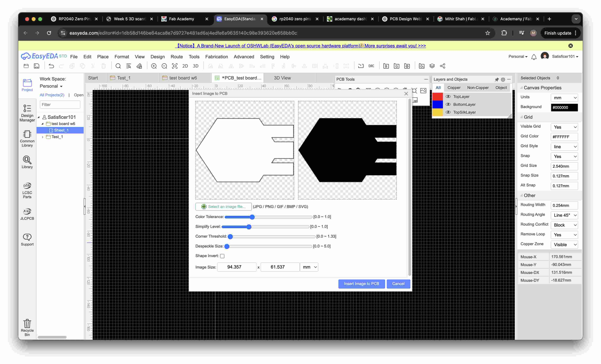Click Insert Image to PCB button

click(x=361, y=284)
